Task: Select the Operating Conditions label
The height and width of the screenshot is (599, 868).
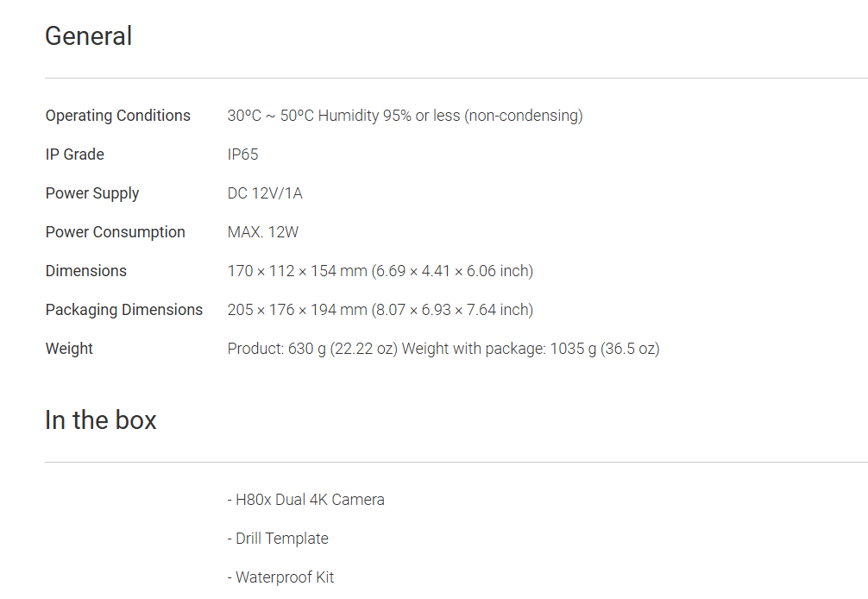Action: [x=118, y=116]
